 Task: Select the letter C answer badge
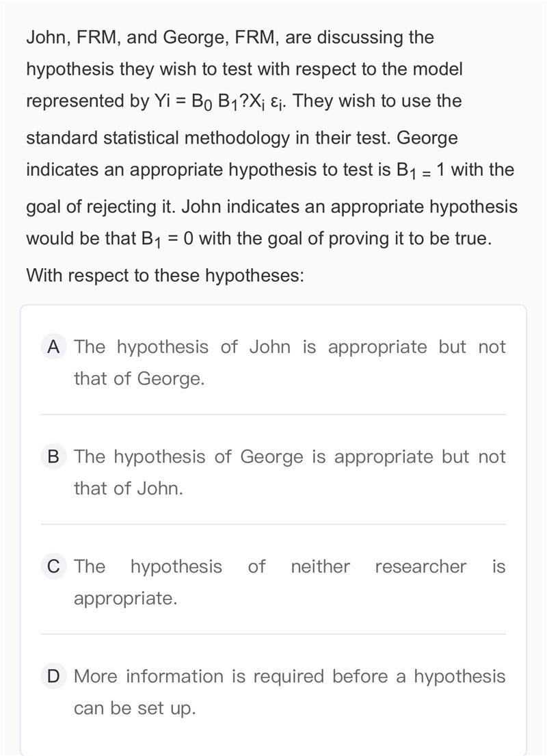click(53, 566)
